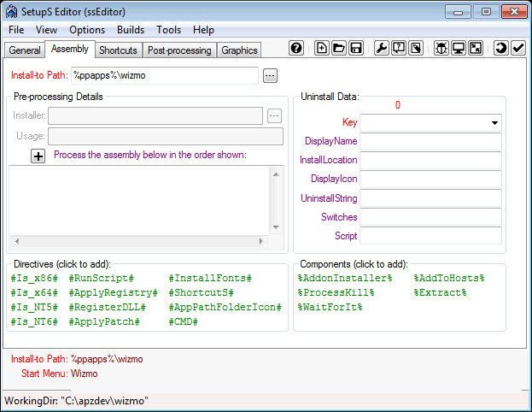The image size is (532, 412).
Task: Open the Tools menu
Action: pos(168,30)
